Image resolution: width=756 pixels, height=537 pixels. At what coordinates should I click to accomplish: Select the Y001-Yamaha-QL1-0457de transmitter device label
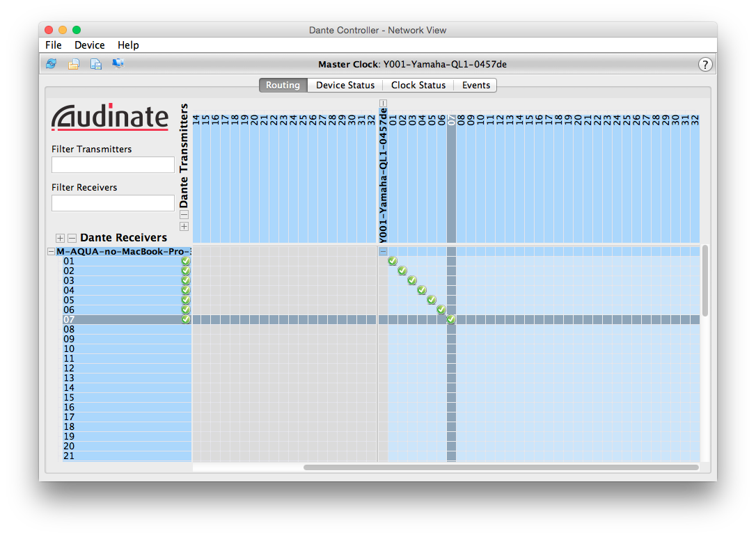pyautogui.click(x=383, y=175)
